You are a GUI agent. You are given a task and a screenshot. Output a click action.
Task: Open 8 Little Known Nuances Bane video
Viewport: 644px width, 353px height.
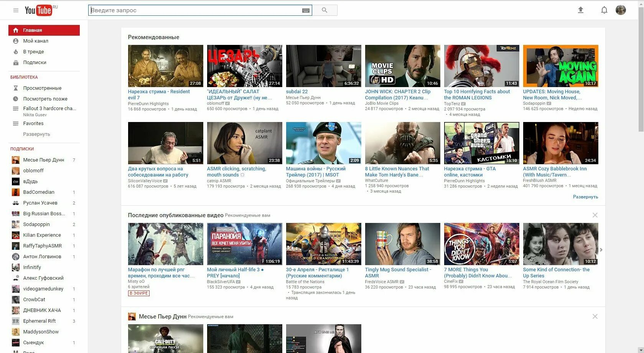397,172
